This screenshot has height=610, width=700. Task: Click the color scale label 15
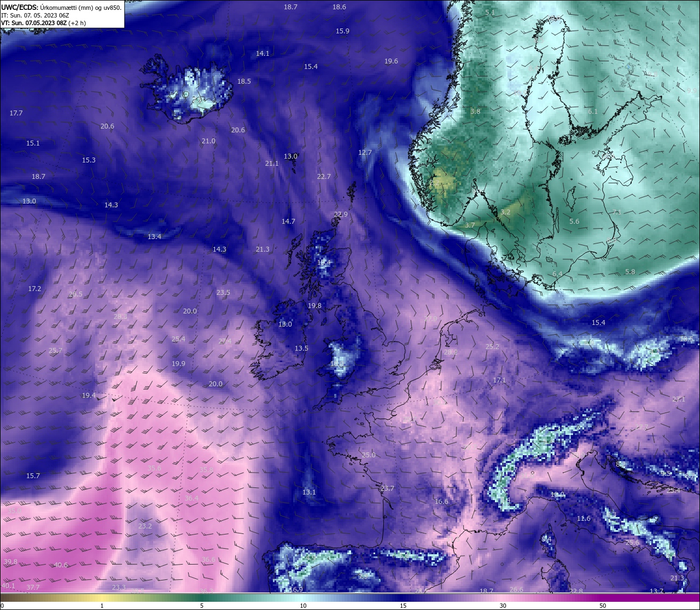point(403,606)
